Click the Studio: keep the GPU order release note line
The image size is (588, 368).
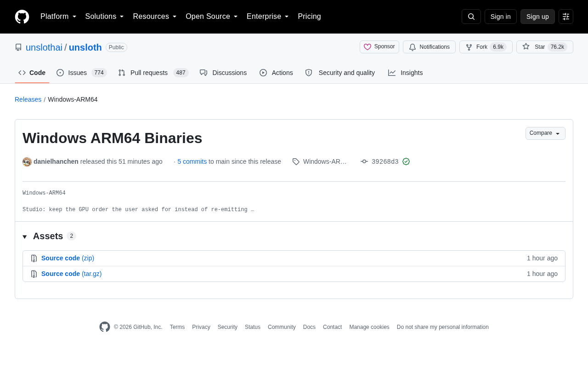point(138,210)
